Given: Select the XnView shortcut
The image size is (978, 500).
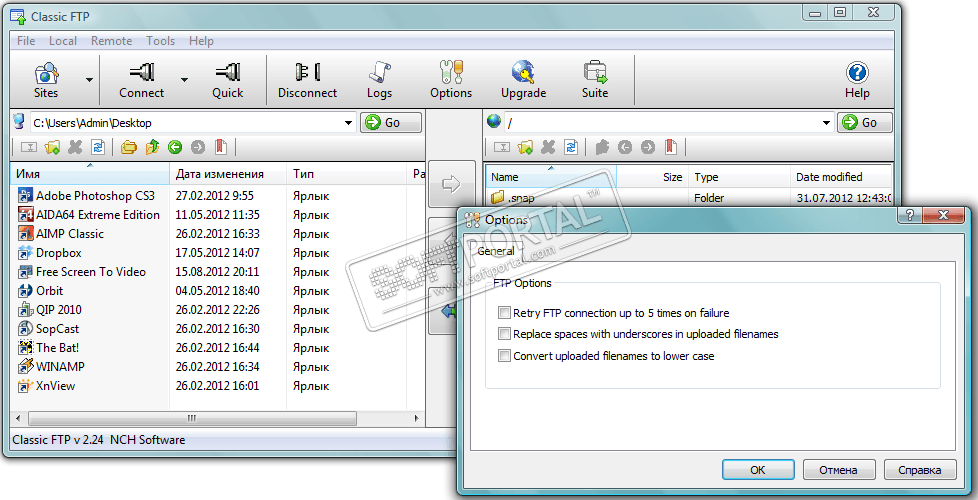Looking at the screenshot, I should click(55, 386).
